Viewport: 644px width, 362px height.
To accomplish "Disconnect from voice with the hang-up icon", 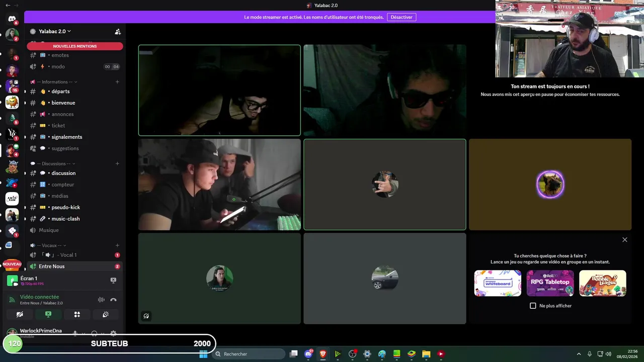I will click(113, 300).
